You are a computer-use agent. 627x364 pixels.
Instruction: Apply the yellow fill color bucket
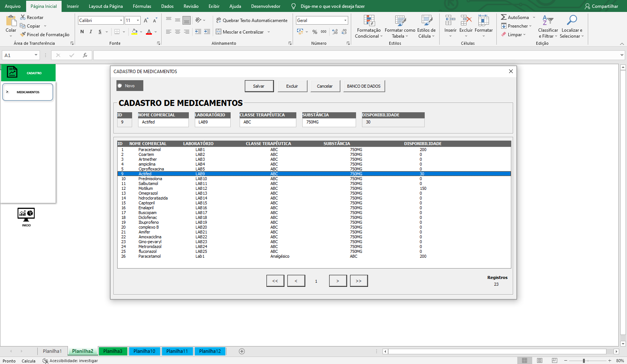134,32
